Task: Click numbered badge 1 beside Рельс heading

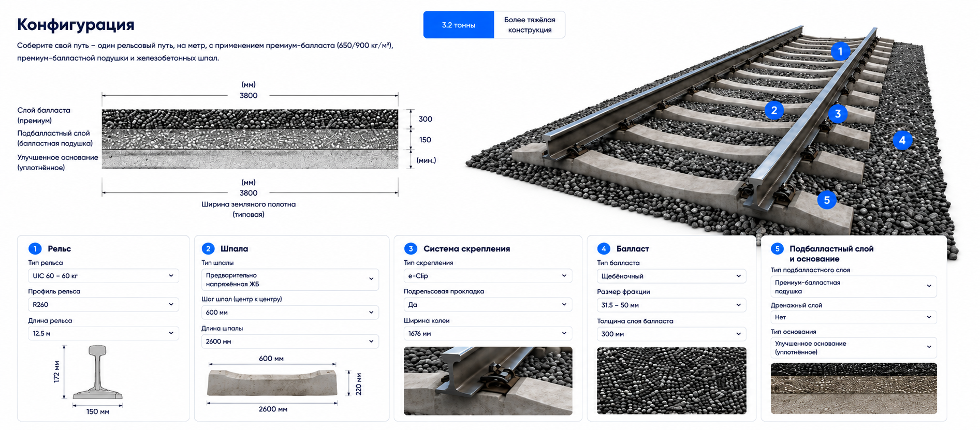Action: point(35,249)
